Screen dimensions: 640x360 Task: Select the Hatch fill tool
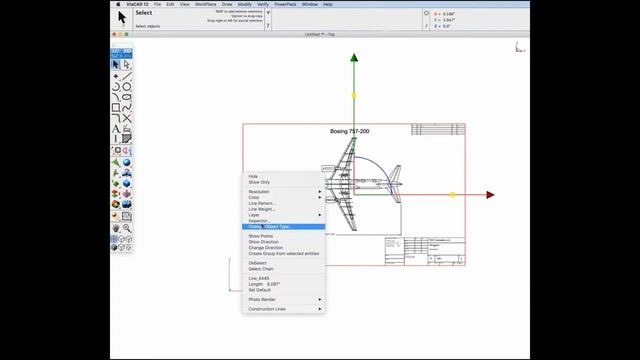(127, 139)
